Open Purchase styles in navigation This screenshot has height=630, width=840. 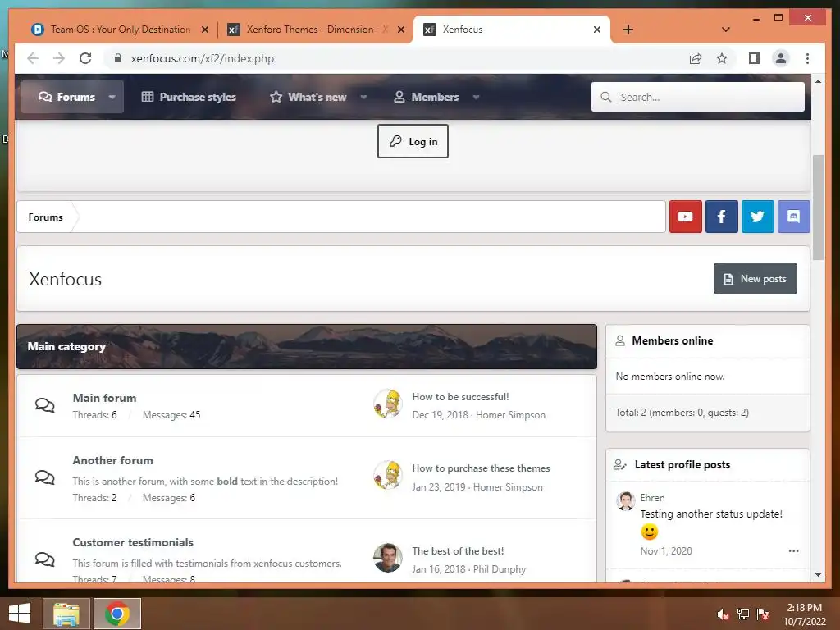189,97
